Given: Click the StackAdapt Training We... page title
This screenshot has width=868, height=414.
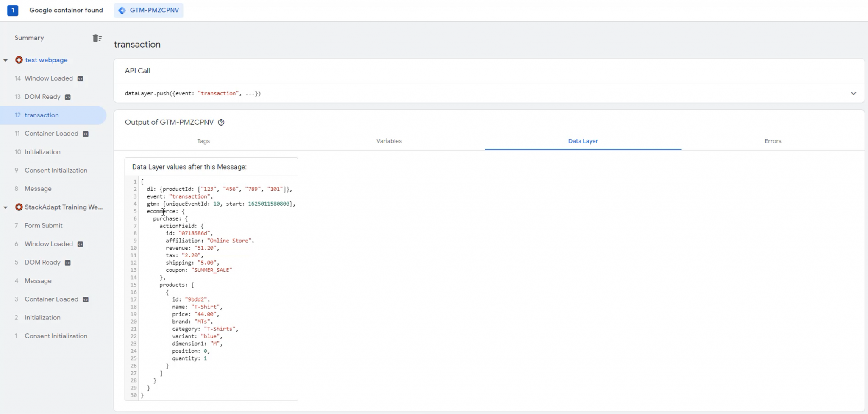Looking at the screenshot, I should pyautogui.click(x=64, y=207).
